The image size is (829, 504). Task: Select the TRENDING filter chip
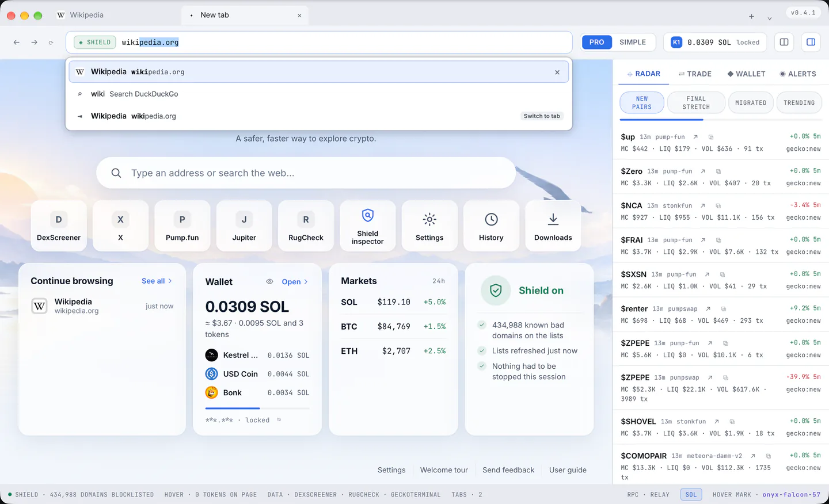pos(799,103)
